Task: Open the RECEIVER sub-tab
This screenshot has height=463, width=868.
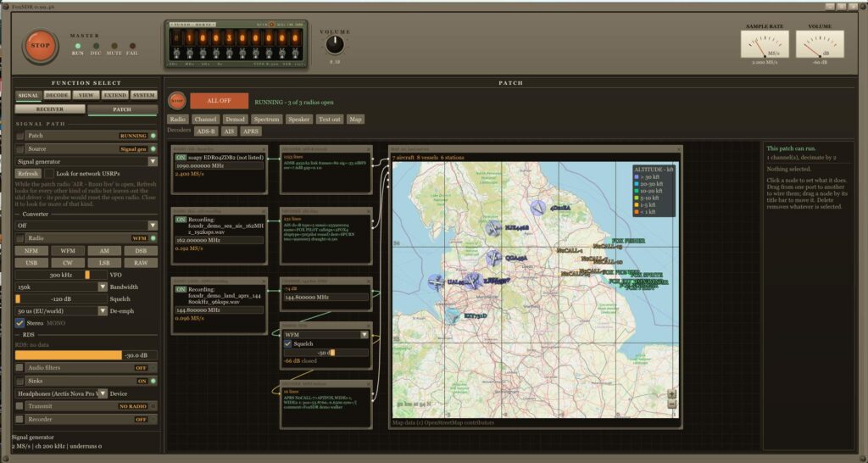Action: tap(50, 109)
